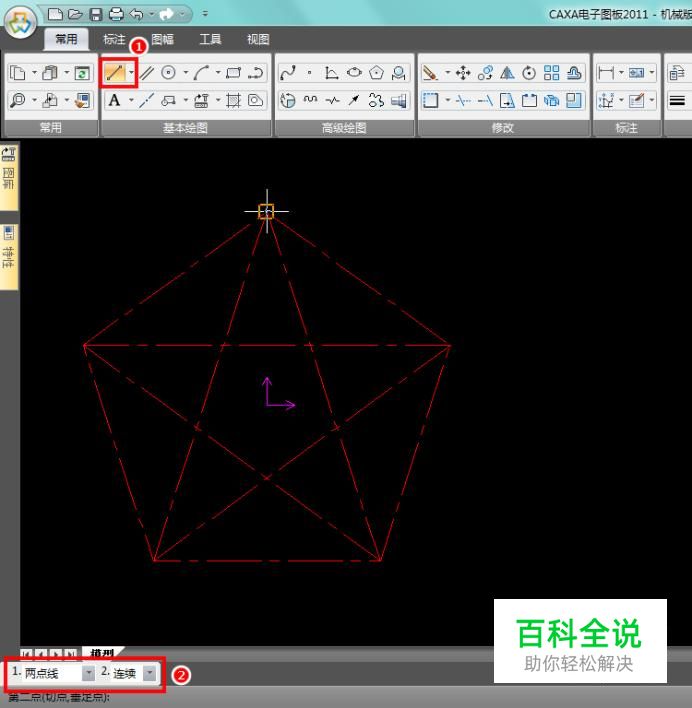The image size is (692, 708).
Task: Click the Print icon in quick access toolbar
Action: pyautogui.click(x=115, y=14)
